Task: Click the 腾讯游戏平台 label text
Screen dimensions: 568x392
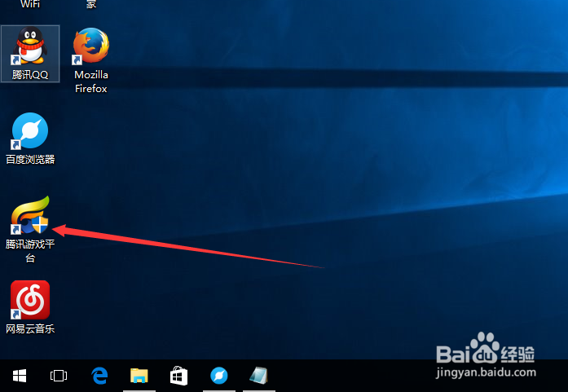Action: pyautogui.click(x=30, y=251)
